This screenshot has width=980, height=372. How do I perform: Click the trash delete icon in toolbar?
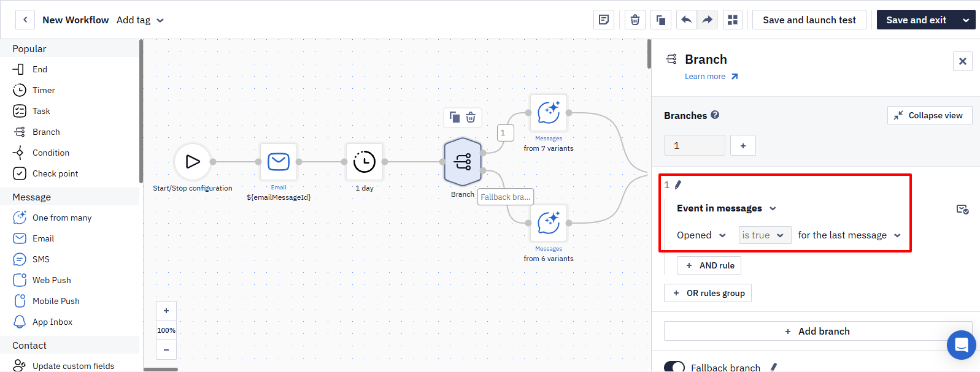(635, 20)
